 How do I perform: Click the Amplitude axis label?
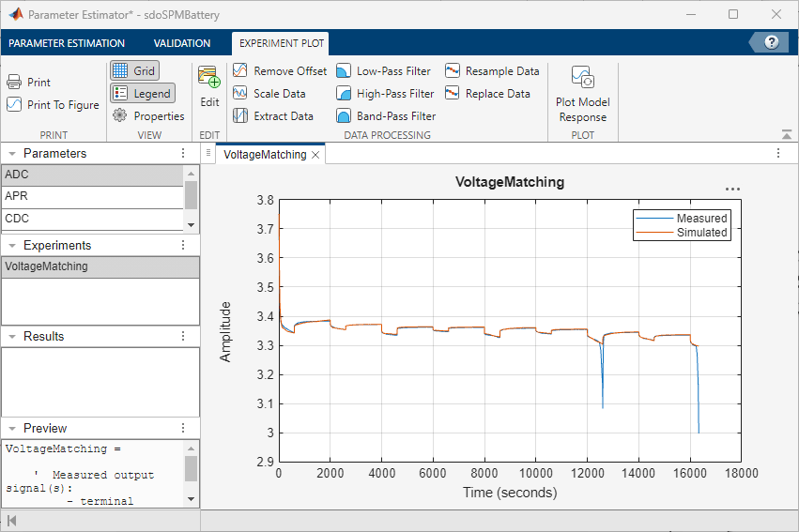[225, 332]
